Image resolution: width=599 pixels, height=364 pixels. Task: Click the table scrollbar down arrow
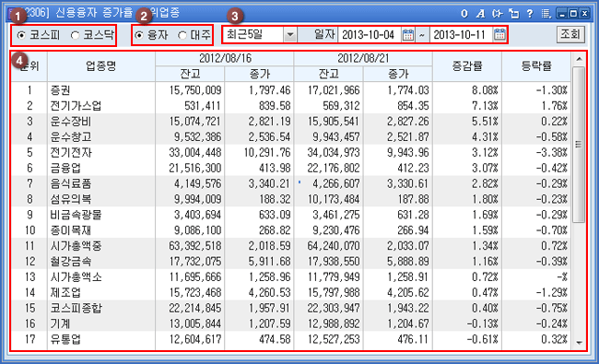click(579, 343)
